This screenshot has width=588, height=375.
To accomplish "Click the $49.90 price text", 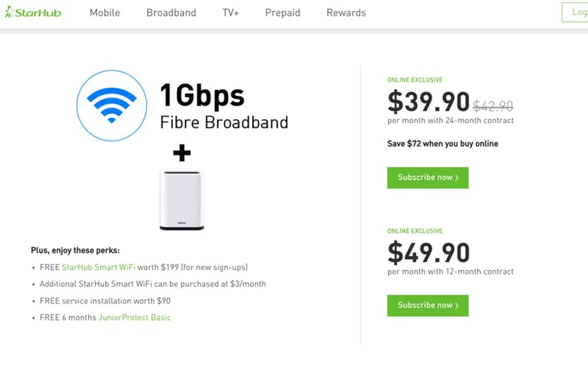I will (428, 253).
